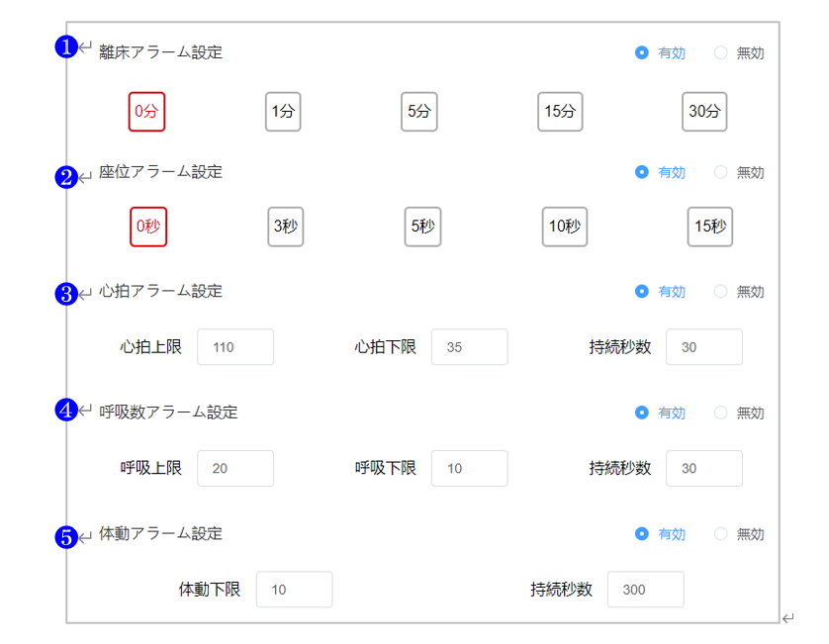Click the 体動下限 input field
This screenshot has height=644, width=829.
294,590
